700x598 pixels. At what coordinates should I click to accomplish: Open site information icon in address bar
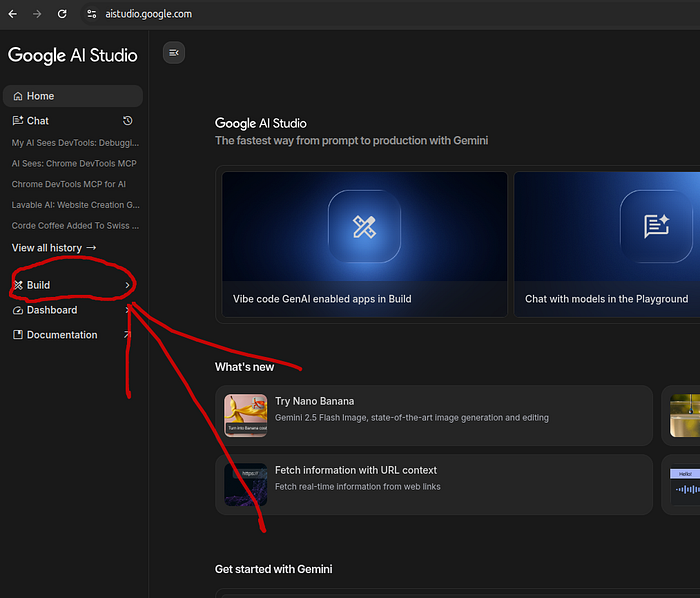pyautogui.click(x=92, y=14)
